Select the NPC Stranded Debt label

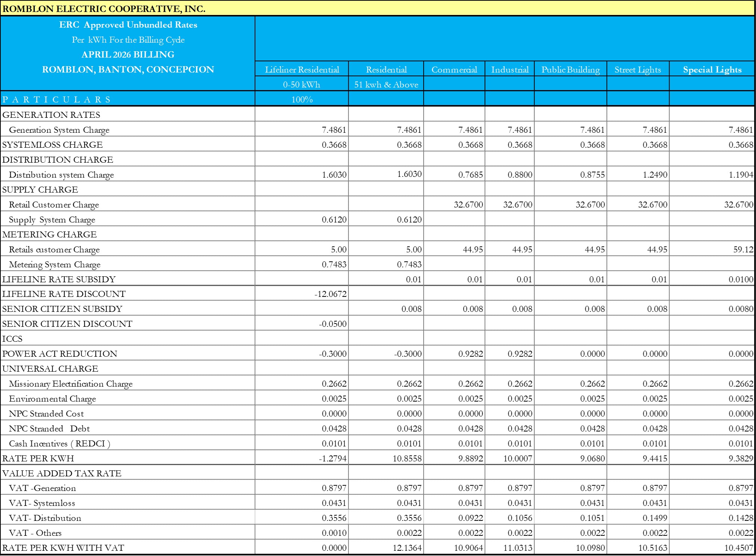click(49, 428)
